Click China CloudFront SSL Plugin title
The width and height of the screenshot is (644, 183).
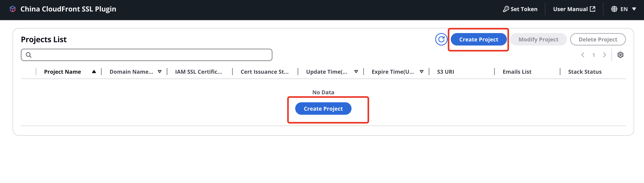tap(68, 9)
